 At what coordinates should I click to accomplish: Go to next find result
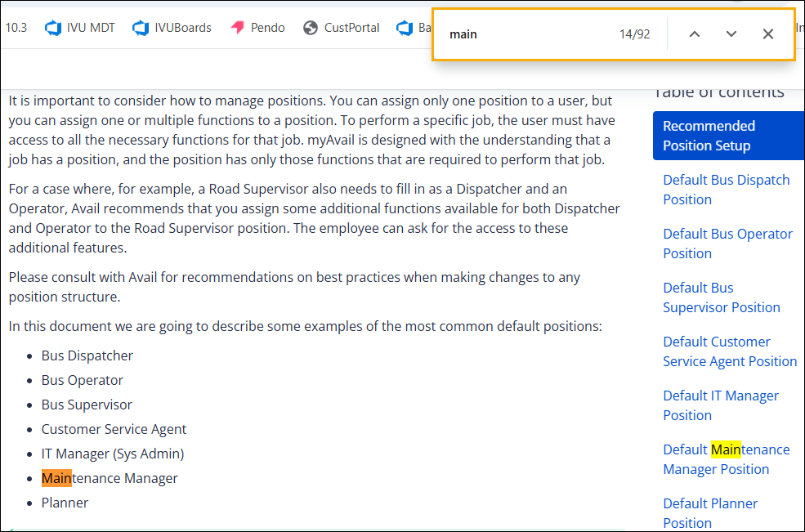click(731, 34)
